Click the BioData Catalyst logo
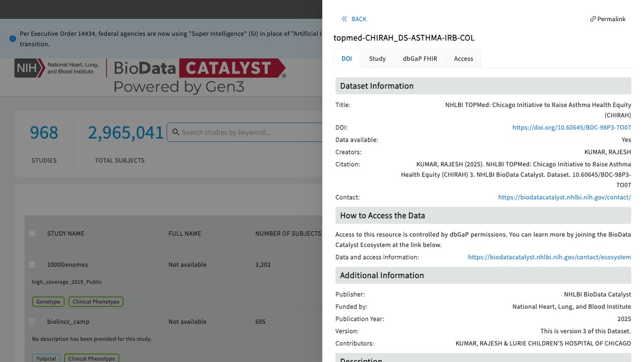 (200, 76)
